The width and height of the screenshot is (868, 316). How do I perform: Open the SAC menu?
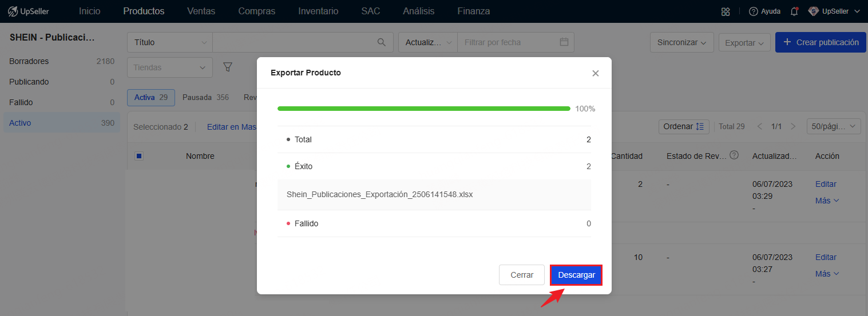[x=371, y=11]
